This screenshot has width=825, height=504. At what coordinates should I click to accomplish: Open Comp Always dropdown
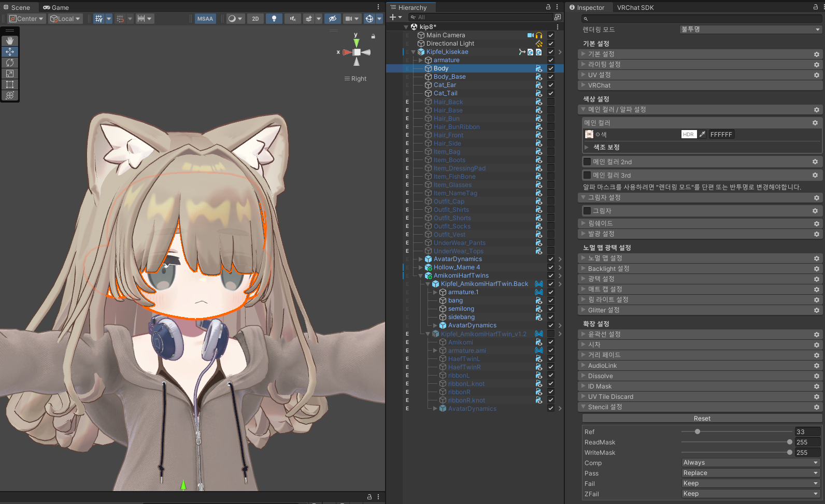(x=750, y=463)
